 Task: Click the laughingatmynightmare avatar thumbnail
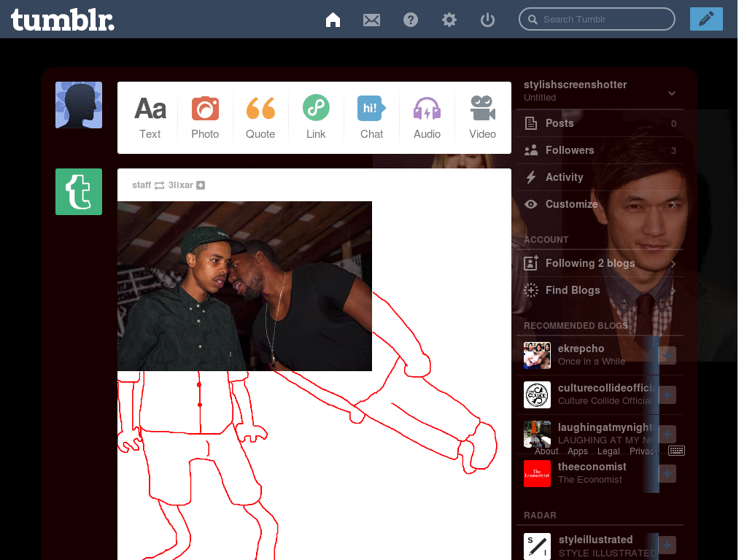pyautogui.click(x=537, y=434)
